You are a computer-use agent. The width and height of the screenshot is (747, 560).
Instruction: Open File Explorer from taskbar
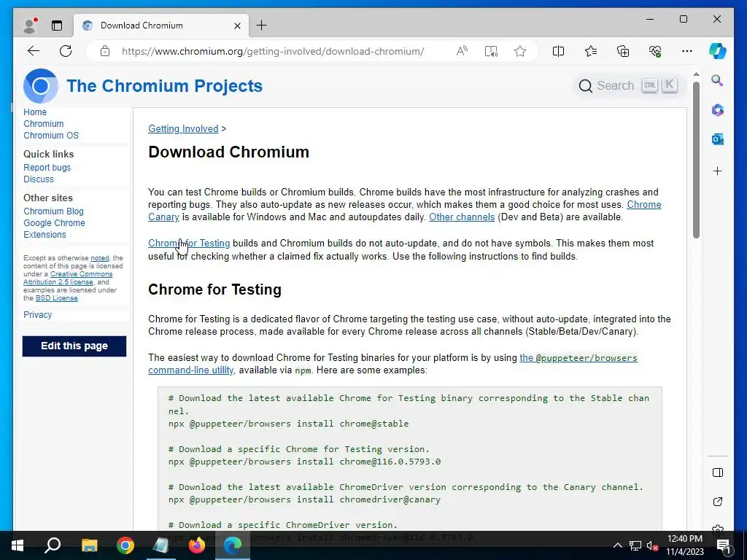click(x=89, y=545)
